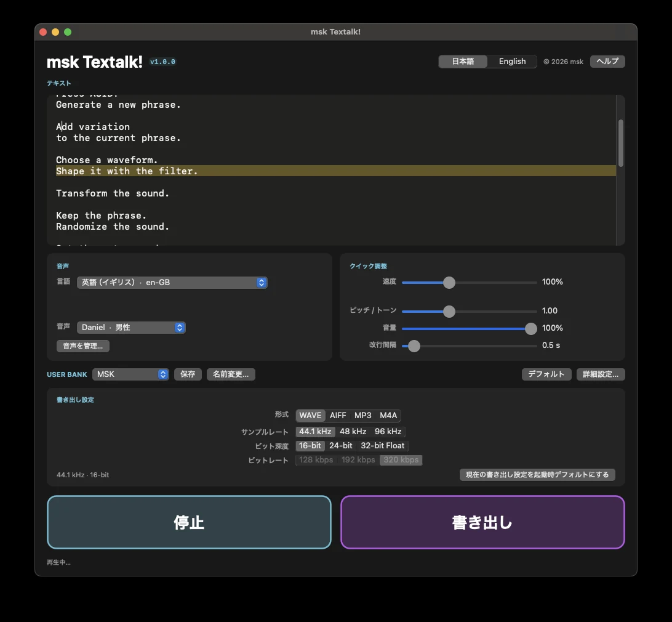Click the line 'Transform the sound.'
Image resolution: width=672 pixels, height=622 pixels.
(113, 193)
